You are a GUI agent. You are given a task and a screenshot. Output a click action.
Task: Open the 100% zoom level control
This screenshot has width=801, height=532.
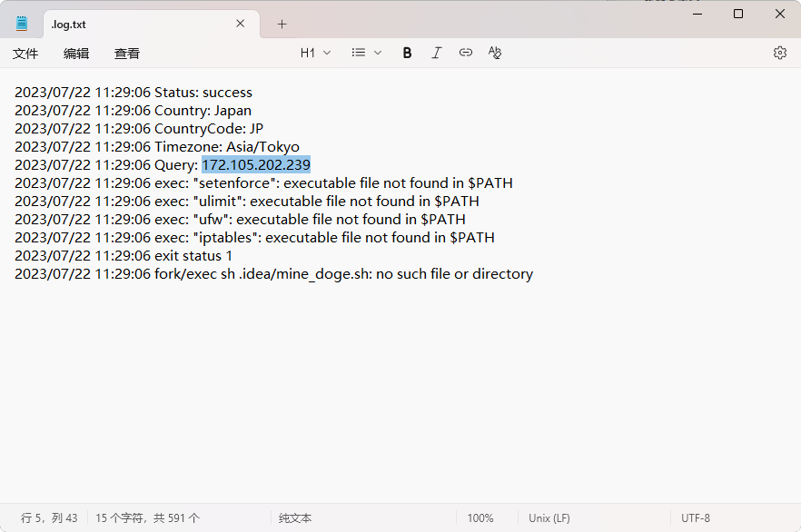tap(480, 518)
